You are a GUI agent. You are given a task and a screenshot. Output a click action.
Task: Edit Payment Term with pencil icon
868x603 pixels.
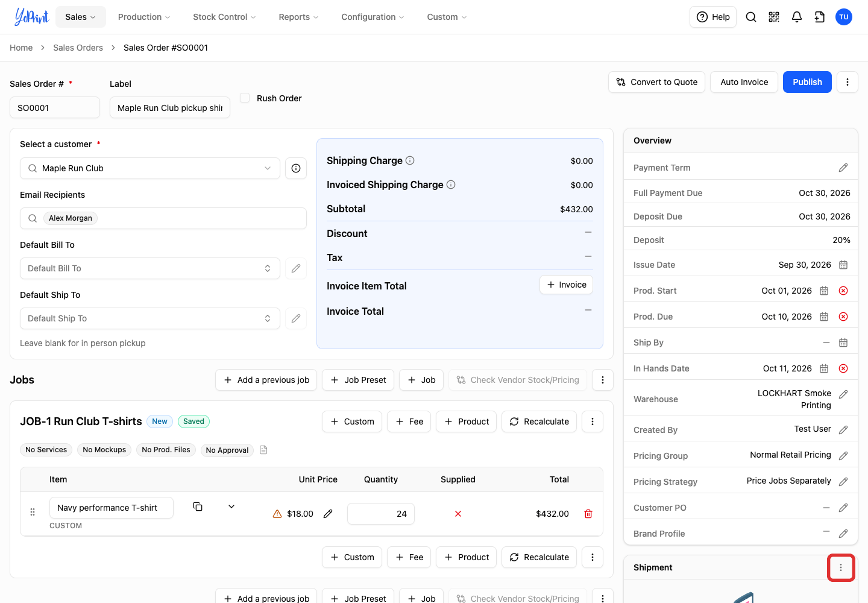pyautogui.click(x=843, y=168)
